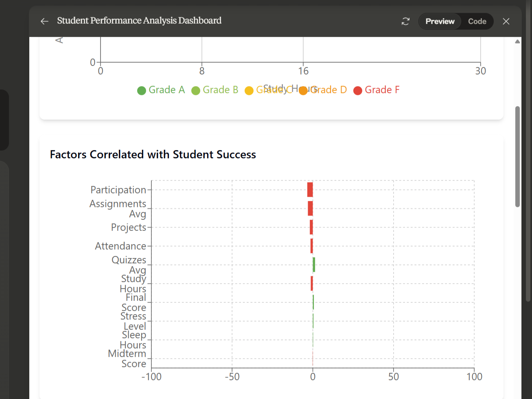The width and height of the screenshot is (532, 399).
Task: Switch to the Code tab
Action: pos(477,21)
